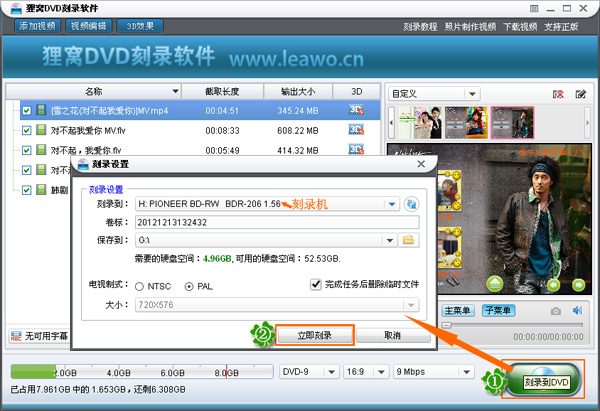Open the menu icon in title bar
The width and height of the screenshot is (600, 411).
click(534, 8)
